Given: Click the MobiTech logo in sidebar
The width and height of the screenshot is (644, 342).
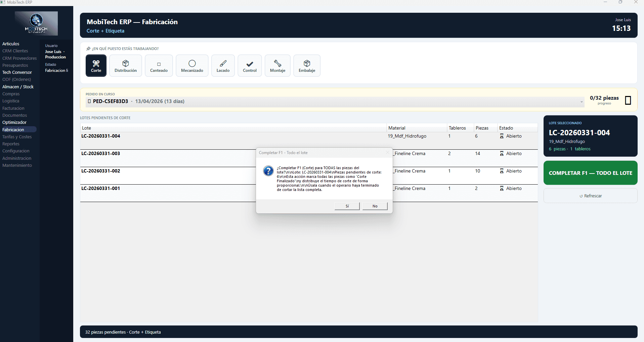Looking at the screenshot, I should [x=36, y=23].
